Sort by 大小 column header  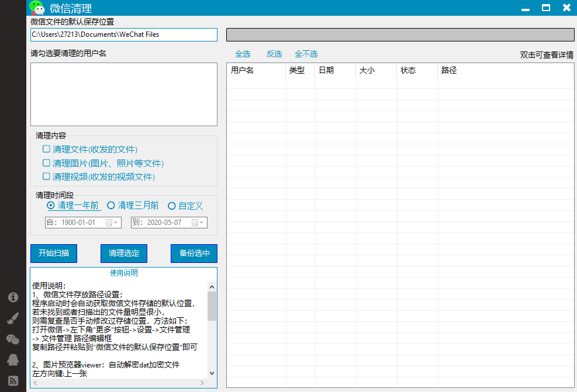click(376, 70)
